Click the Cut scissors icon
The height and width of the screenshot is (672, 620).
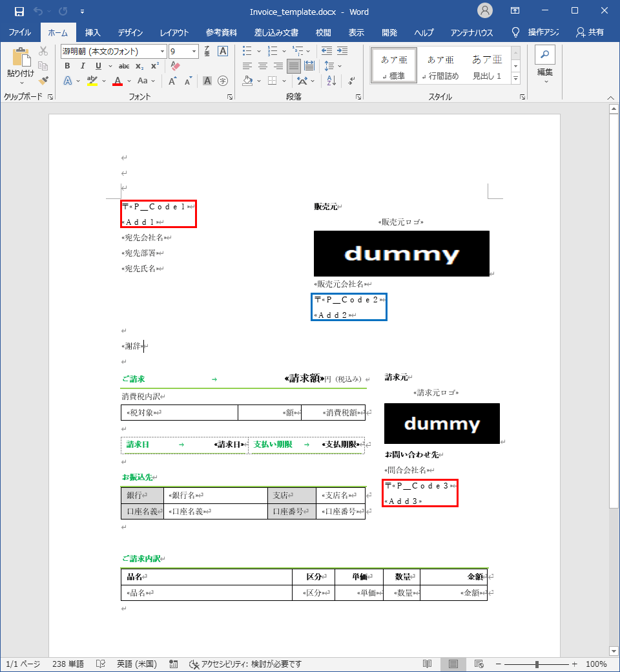click(x=43, y=51)
